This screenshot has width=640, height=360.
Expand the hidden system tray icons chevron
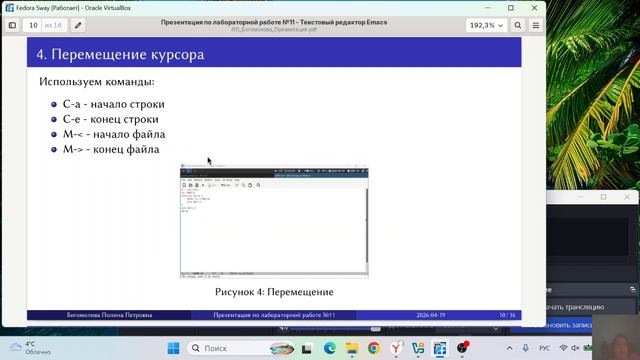(x=509, y=348)
